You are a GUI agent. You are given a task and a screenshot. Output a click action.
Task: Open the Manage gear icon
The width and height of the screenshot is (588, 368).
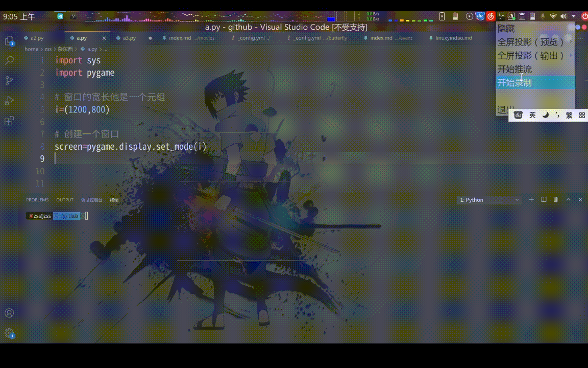[x=9, y=333]
